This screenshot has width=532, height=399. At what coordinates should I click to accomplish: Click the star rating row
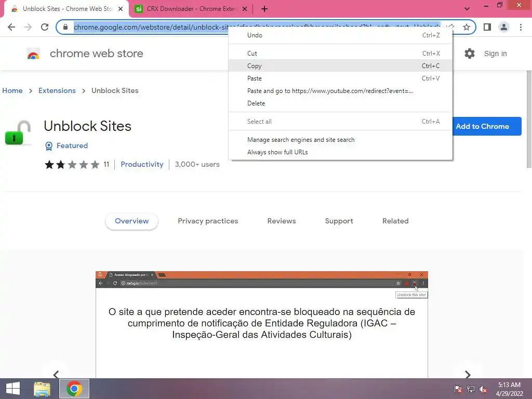[72, 165]
